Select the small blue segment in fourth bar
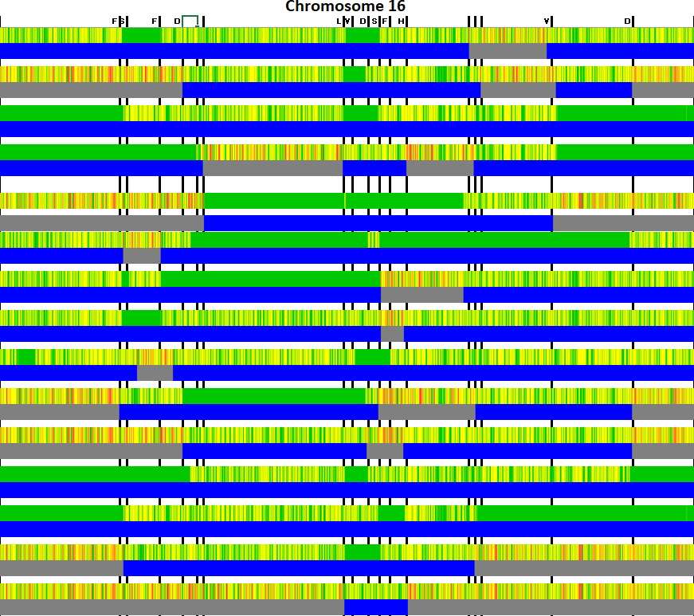Viewport: 694px width, 616px height. coord(374,168)
